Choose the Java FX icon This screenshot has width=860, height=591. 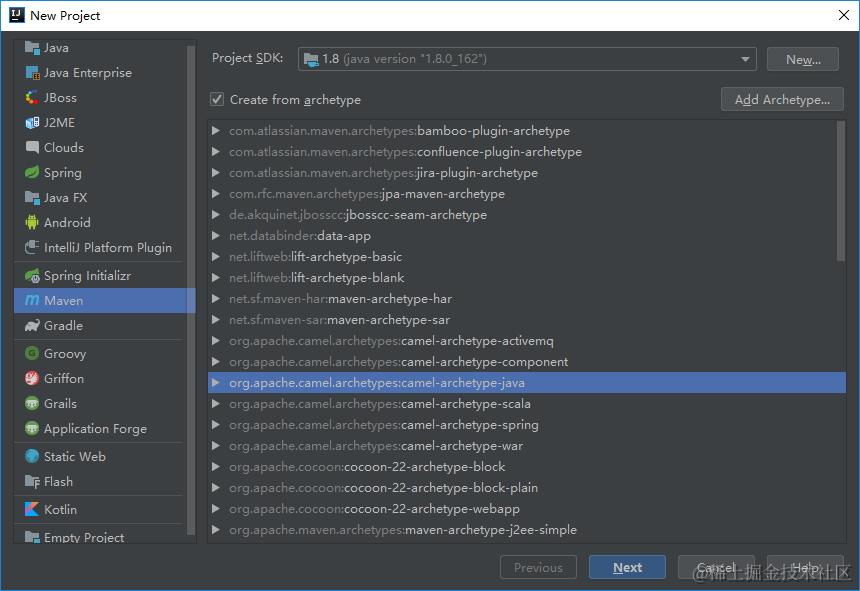pos(32,197)
